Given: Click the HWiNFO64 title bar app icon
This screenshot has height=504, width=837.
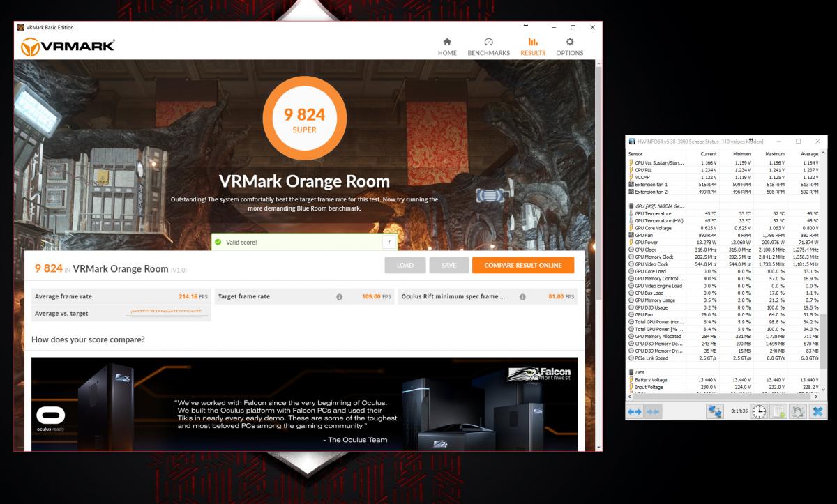Looking at the screenshot, I should (x=633, y=141).
